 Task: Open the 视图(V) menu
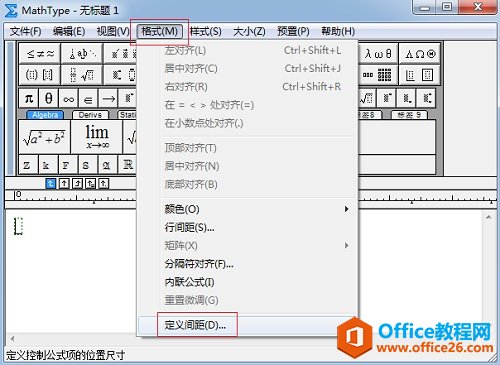pyautogui.click(x=113, y=31)
